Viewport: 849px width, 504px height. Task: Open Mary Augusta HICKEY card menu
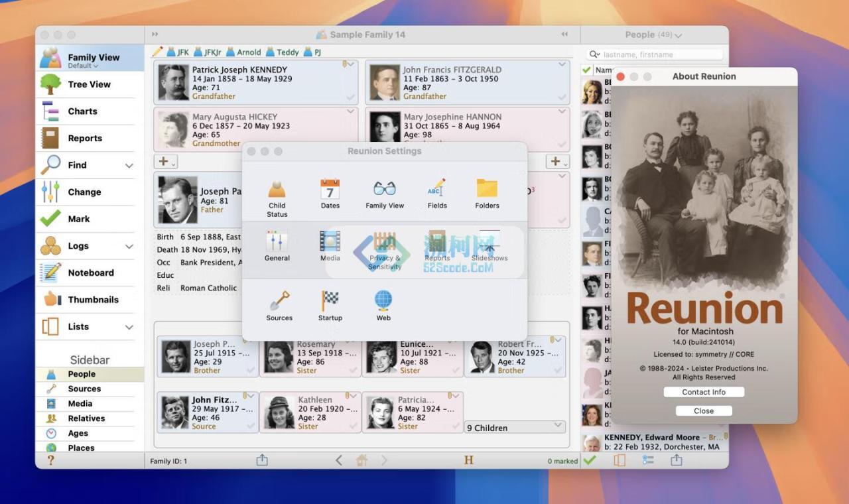pyautogui.click(x=350, y=111)
